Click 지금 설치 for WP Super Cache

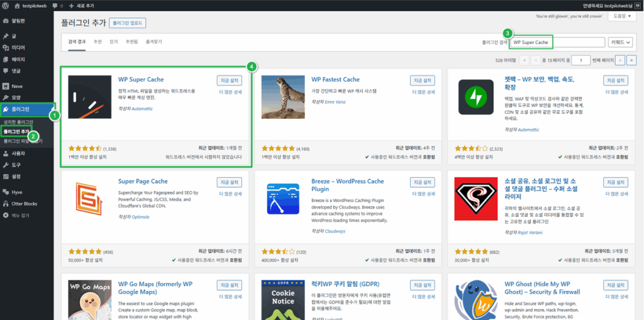pyautogui.click(x=229, y=80)
